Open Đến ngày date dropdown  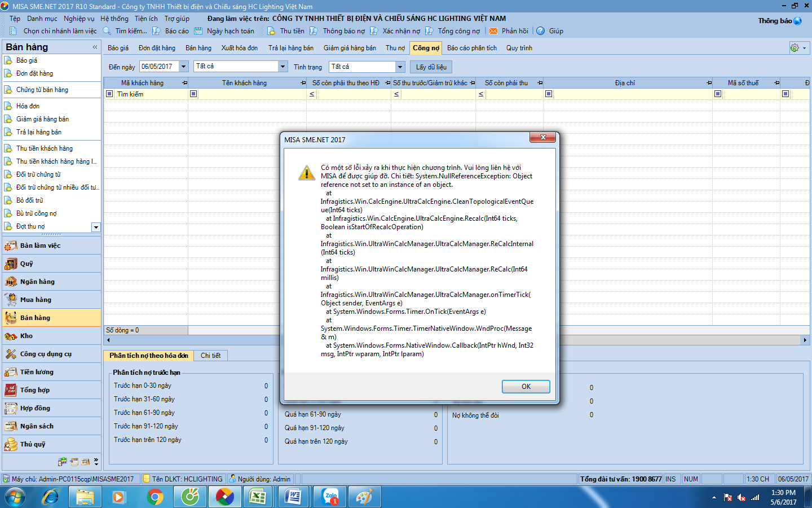[x=184, y=67]
